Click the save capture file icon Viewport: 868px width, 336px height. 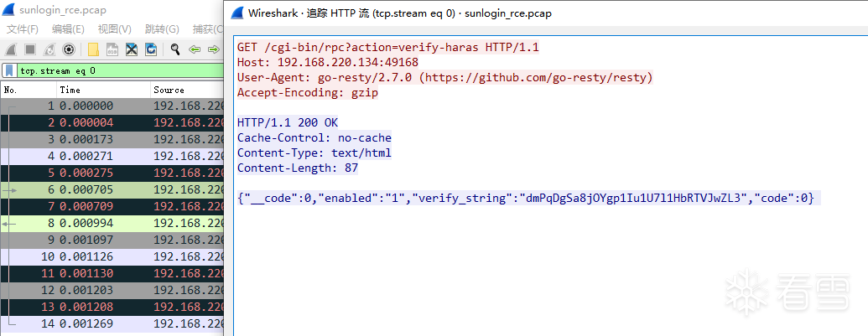tap(112, 49)
